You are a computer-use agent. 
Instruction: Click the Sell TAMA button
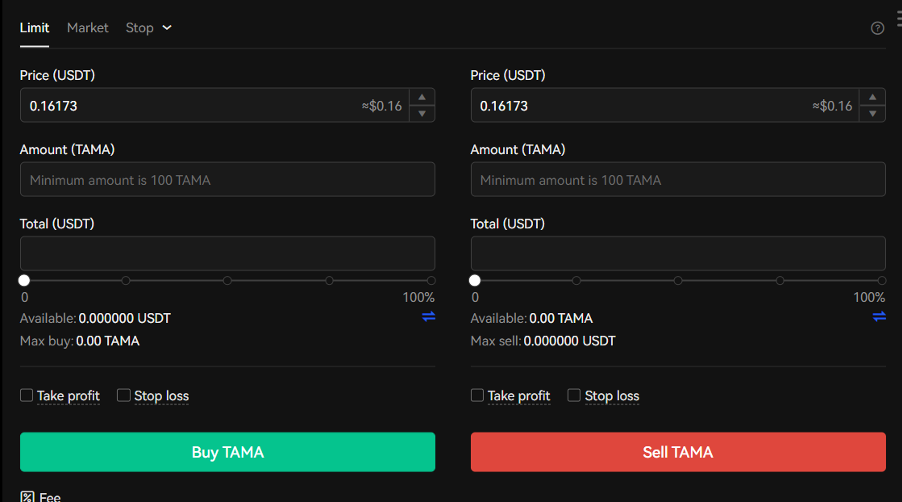(678, 452)
